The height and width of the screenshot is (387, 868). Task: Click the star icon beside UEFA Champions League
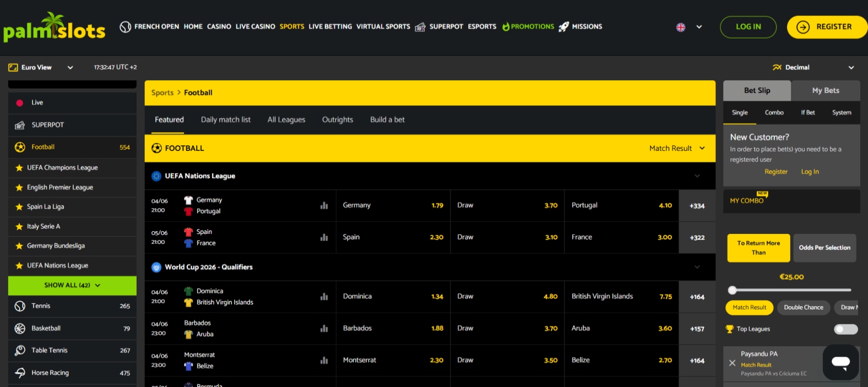click(19, 168)
